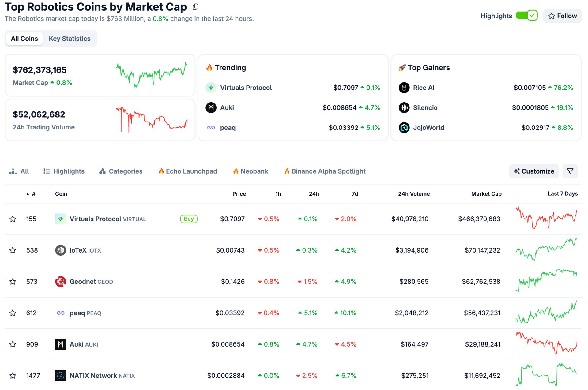
Task: Click the Geodnet coin logo
Action: click(x=60, y=281)
